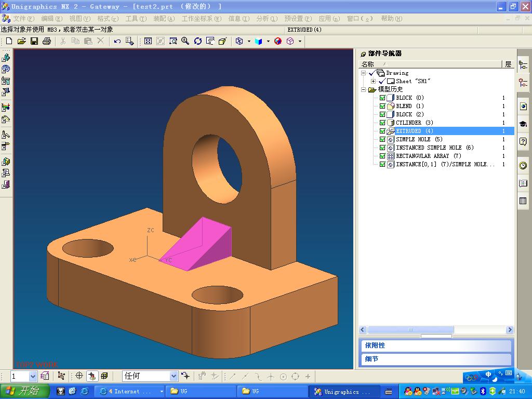The height and width of the screenshot is (399, 532).
Task: Click the graduation cap Training icon
Action: coord(523,124)
